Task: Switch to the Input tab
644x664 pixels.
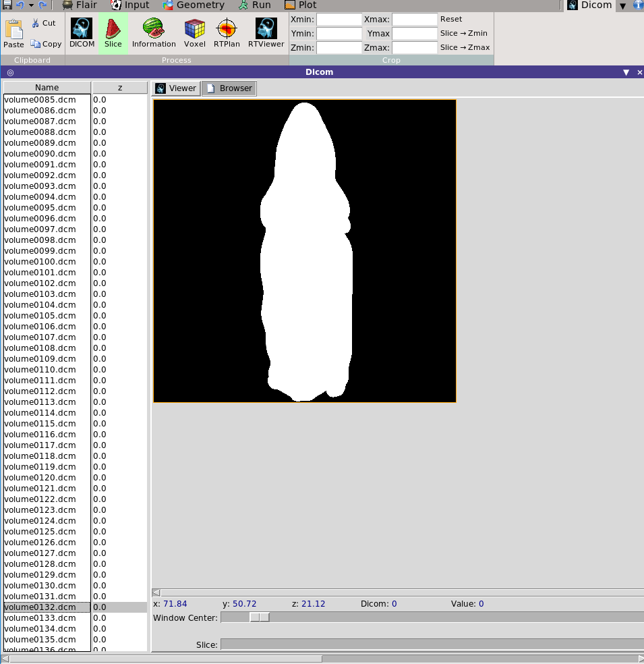Action: pos(129,5)
